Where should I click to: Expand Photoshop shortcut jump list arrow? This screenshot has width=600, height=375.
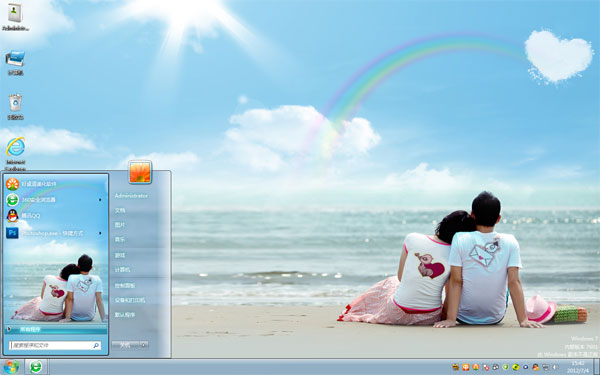point(100,233)
